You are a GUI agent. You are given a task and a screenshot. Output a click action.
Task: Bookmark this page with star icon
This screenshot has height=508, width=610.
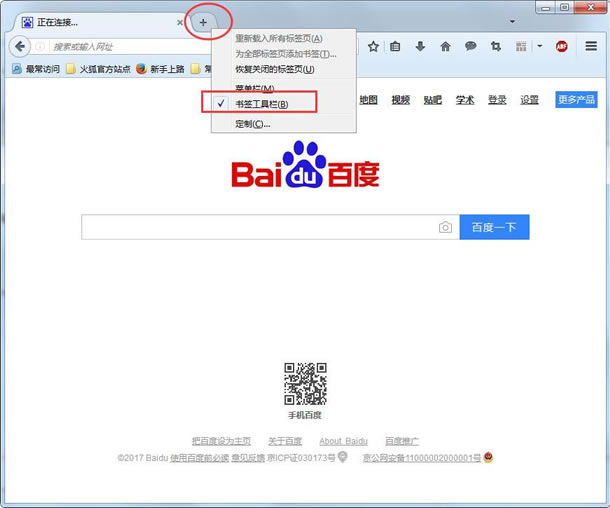coord(373,47)
